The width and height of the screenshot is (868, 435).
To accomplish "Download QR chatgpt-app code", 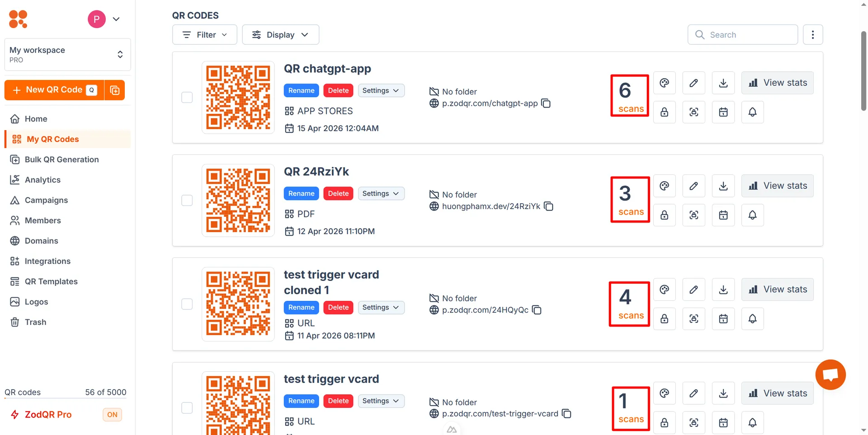I will coord(723,83).
